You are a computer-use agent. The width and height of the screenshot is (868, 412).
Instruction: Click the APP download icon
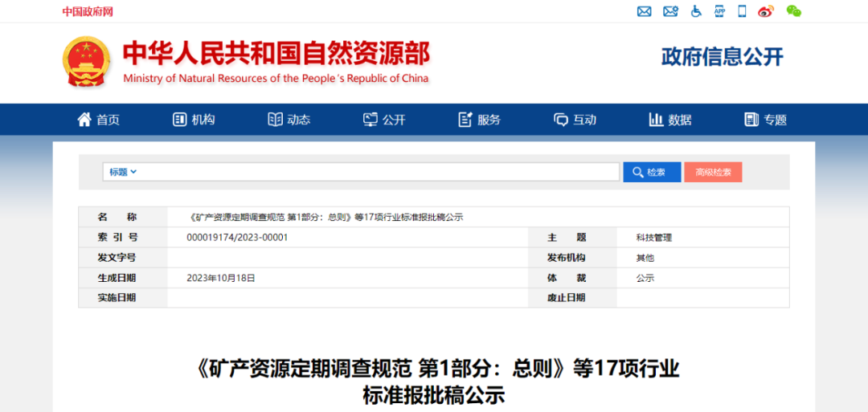(x=719, y=10)
